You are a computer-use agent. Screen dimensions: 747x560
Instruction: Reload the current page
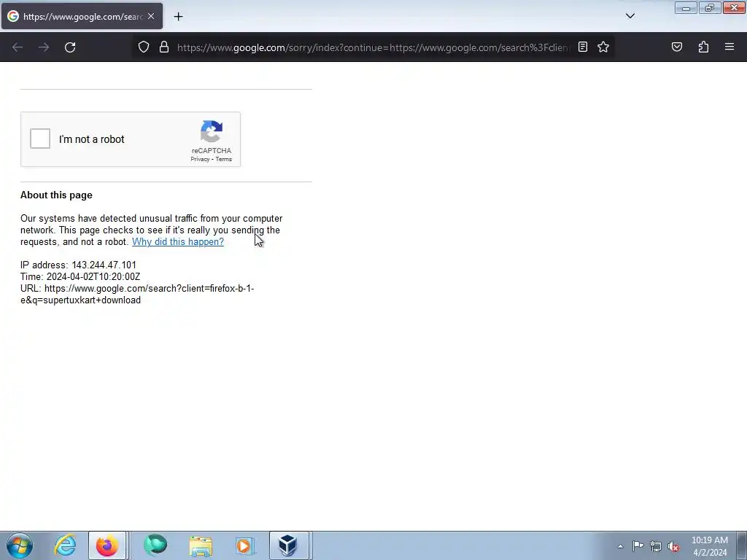(70, 47)
